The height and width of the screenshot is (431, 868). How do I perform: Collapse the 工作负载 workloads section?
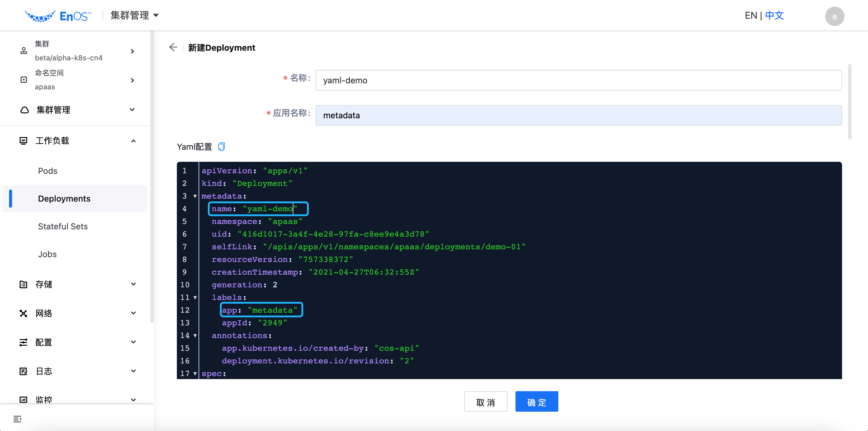tap(133, 141)
